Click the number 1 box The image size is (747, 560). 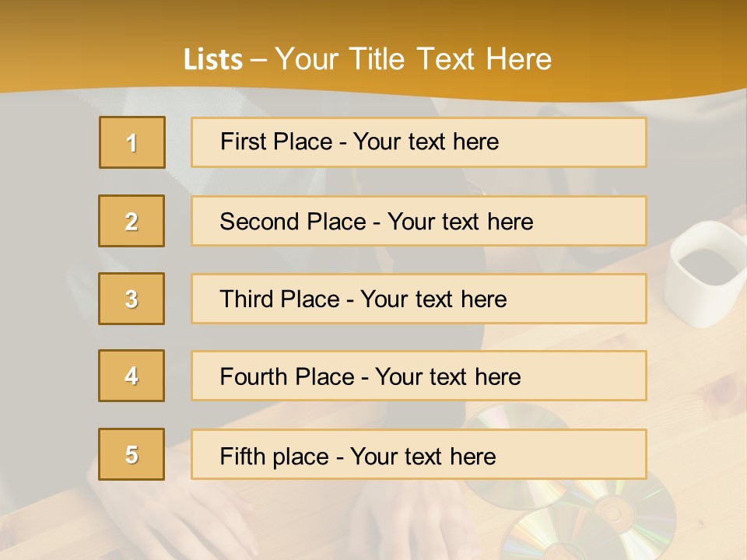pos(132,142)
